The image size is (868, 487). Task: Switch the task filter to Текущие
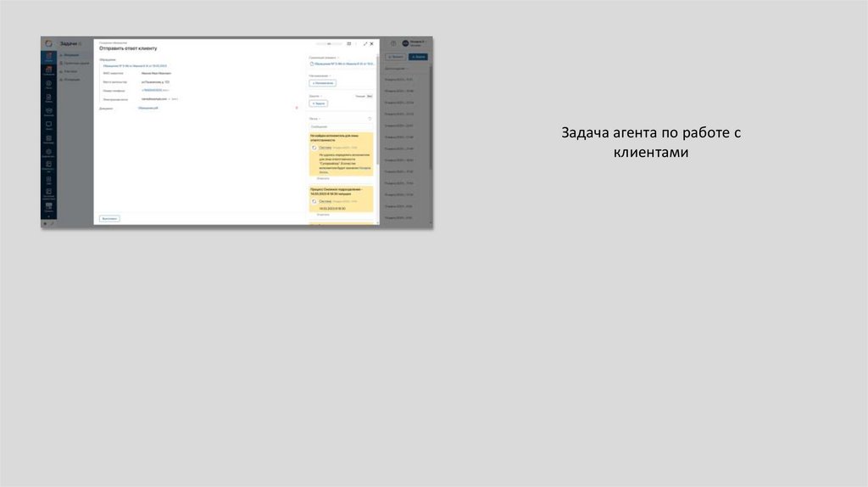coord(360,97)
